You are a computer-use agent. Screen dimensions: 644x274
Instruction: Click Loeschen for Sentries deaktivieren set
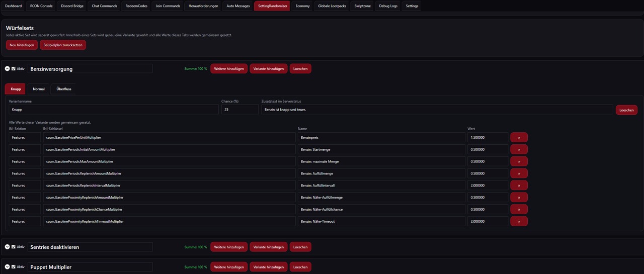(300, 247)
